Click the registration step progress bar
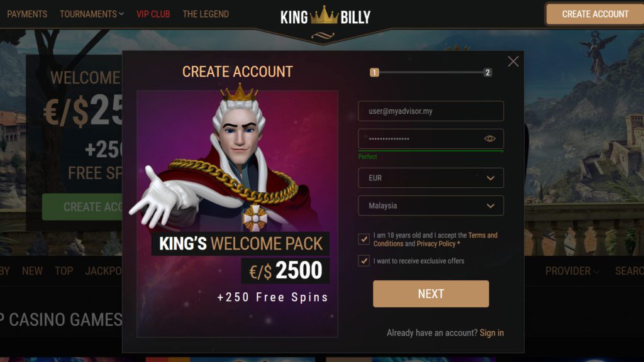 coord(431,73)
